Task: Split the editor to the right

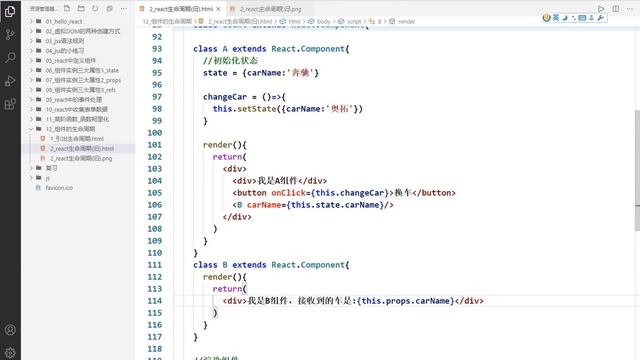Action: (x=616, y=9)
